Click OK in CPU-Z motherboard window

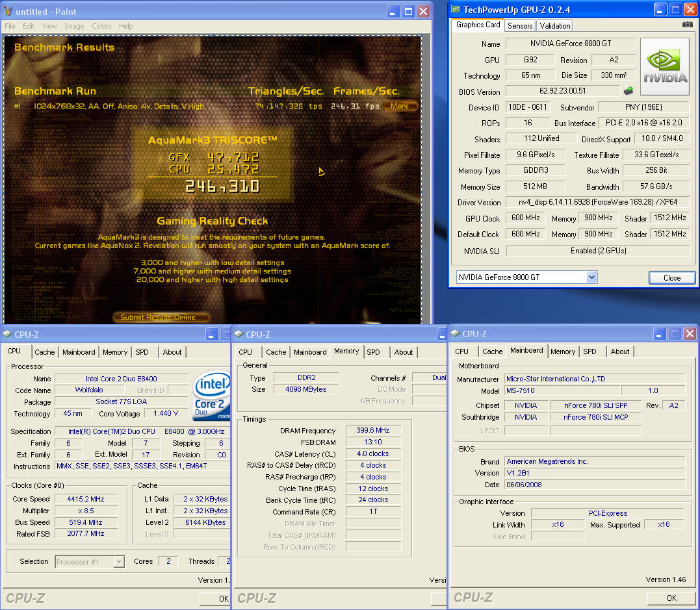click(671, 598)
